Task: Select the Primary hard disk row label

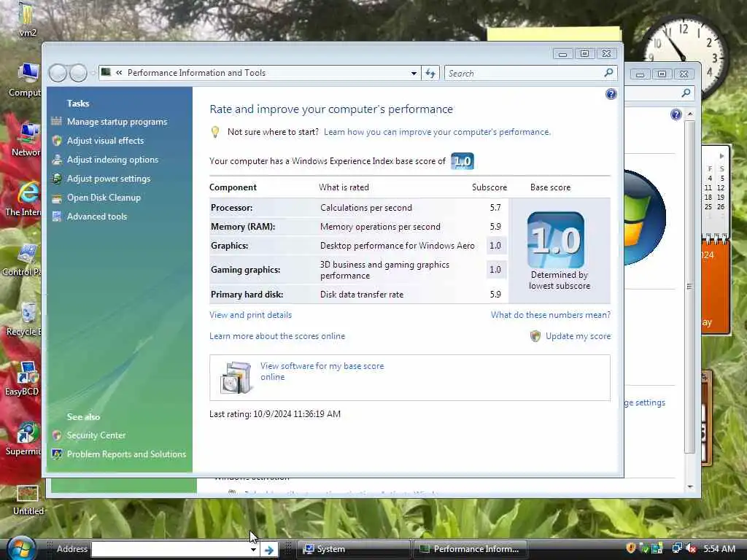Action: pos(247,295)
